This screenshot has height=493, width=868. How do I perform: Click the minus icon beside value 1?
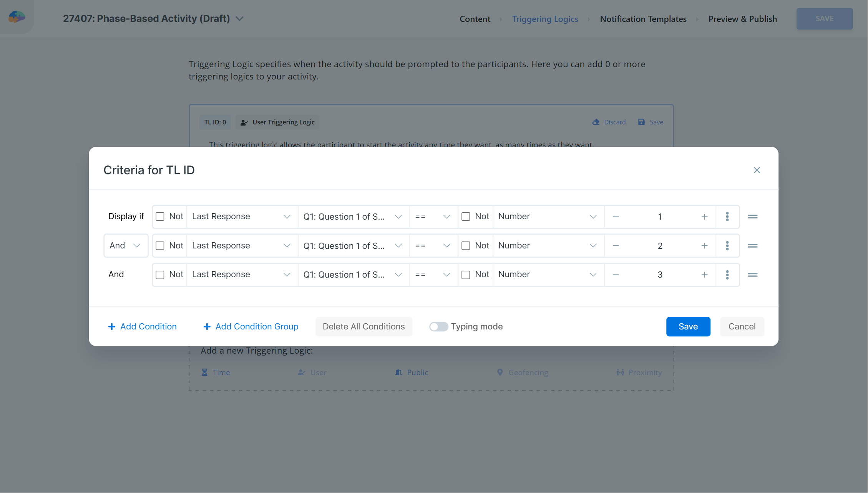pyautogui.click(x=616, y=217)
